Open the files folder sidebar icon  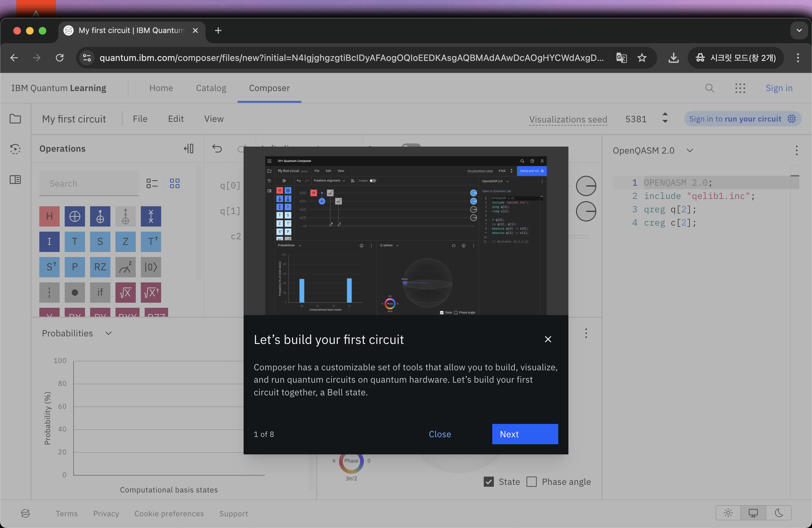pyautogui.click(x=15, y=119)
